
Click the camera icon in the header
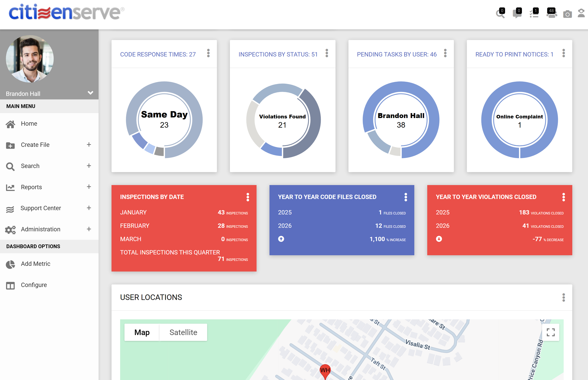click(x=568, y=15)
